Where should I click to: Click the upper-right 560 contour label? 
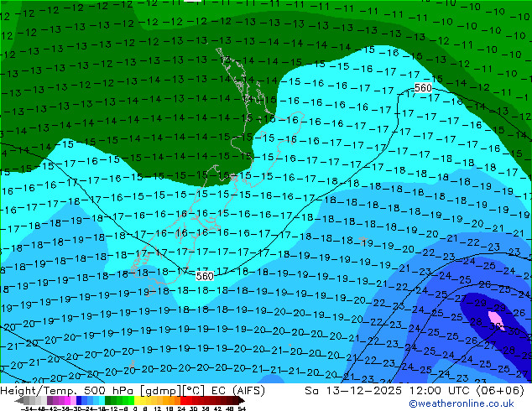[423, 88]
